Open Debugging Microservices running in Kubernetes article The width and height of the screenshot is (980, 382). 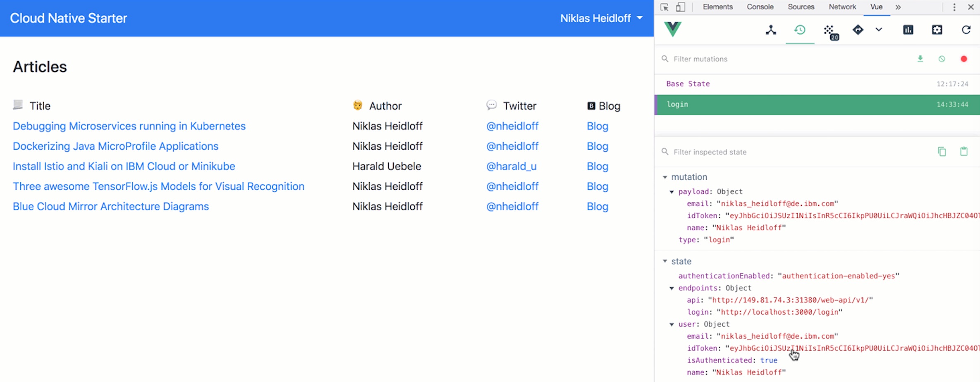pyautogui.click(x=129, y=126)
